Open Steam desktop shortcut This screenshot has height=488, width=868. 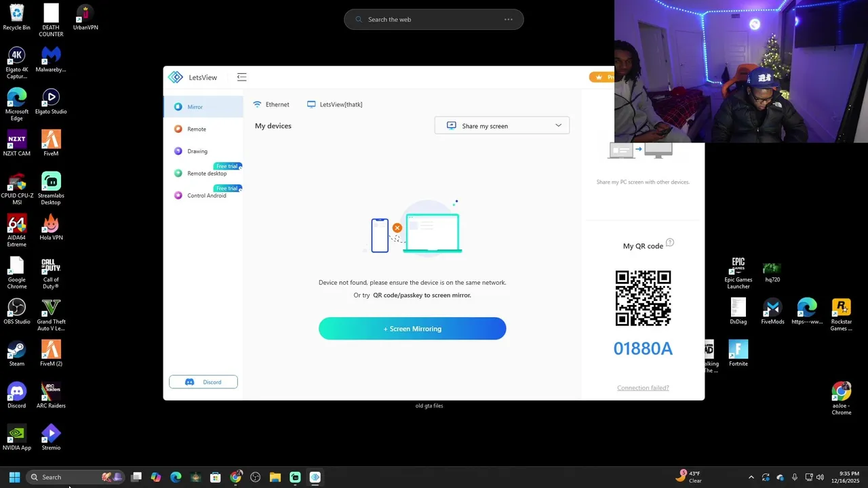pos(17,354)
